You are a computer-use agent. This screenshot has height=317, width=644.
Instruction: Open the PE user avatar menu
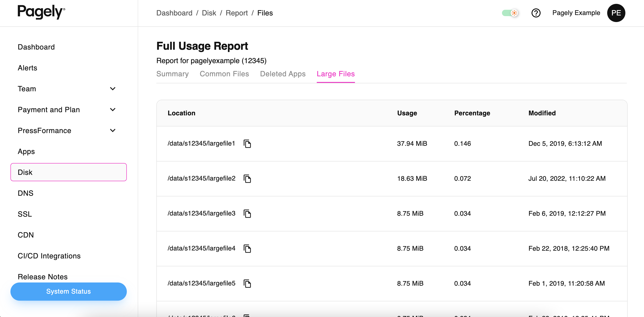click(x=616, y=13)
